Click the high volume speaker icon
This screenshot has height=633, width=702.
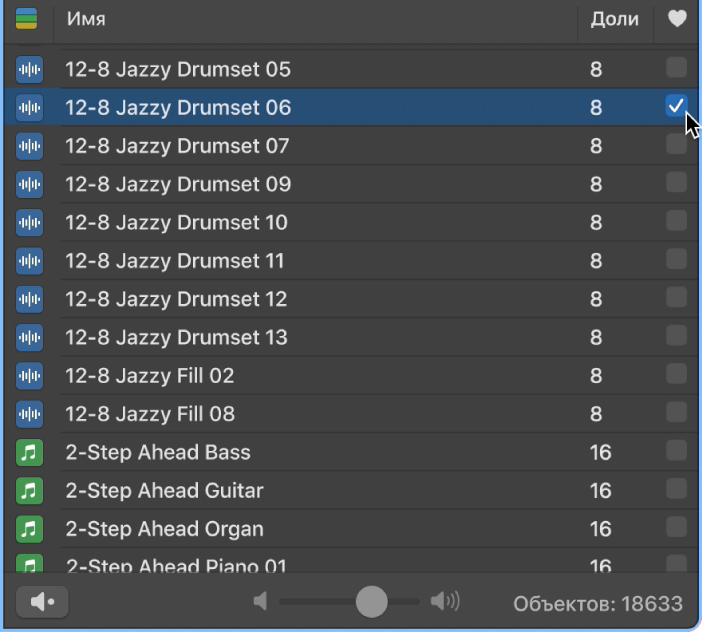445,601
